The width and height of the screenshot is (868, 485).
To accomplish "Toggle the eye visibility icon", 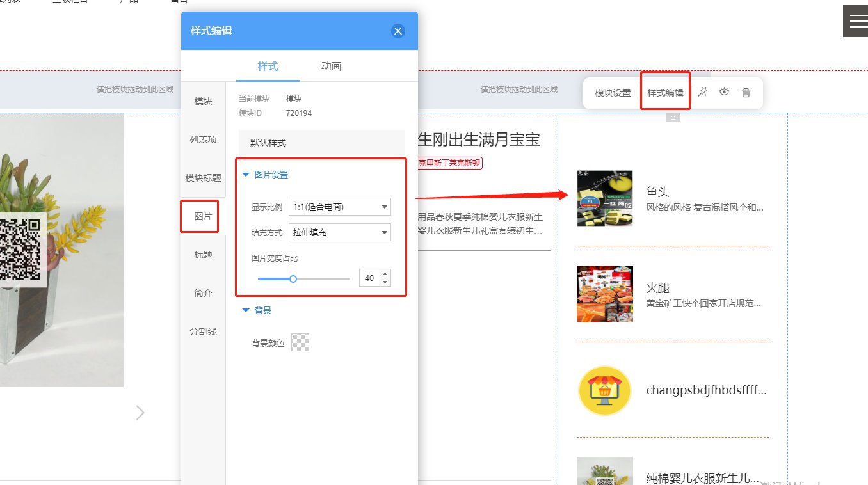I will pos(724,92).
